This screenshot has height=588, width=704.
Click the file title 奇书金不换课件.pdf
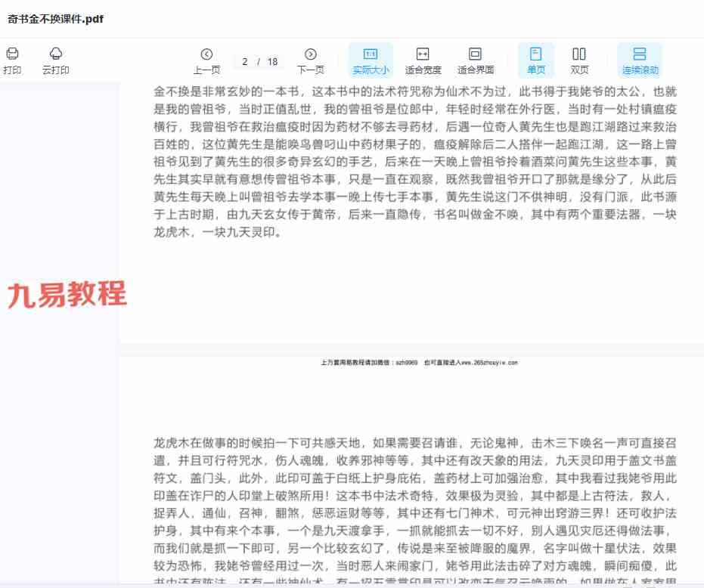click(55, 20)
